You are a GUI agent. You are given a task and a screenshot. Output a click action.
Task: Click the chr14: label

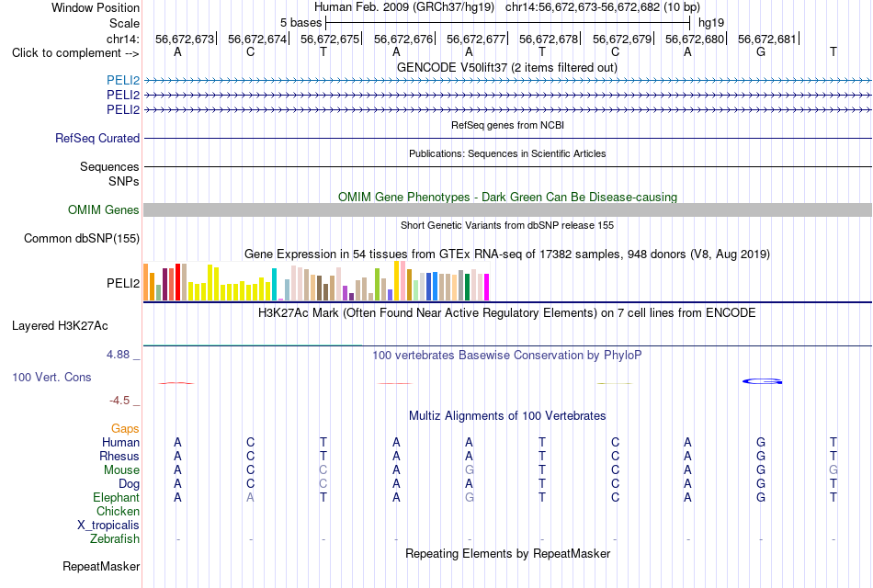(x=123, y=39)
